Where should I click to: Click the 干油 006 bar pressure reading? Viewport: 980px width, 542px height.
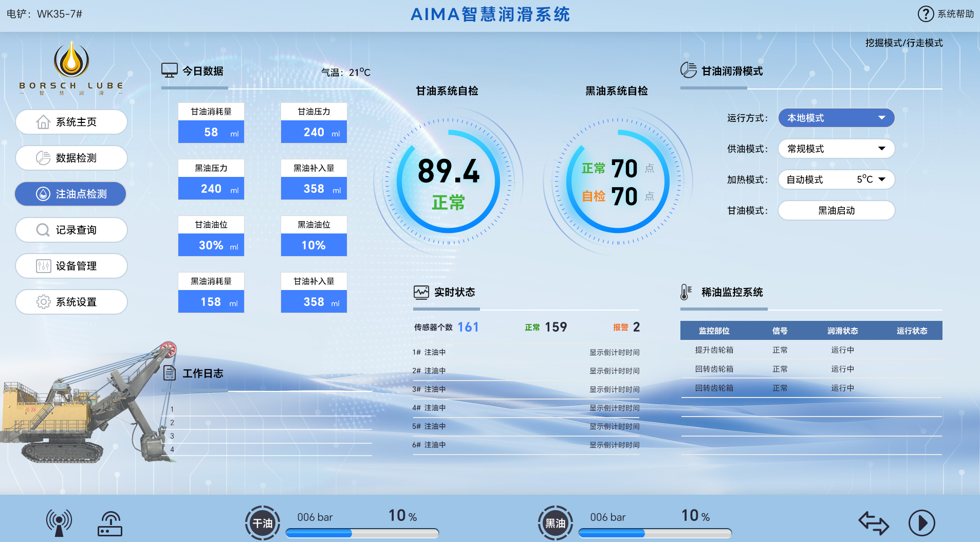(315, 517)
